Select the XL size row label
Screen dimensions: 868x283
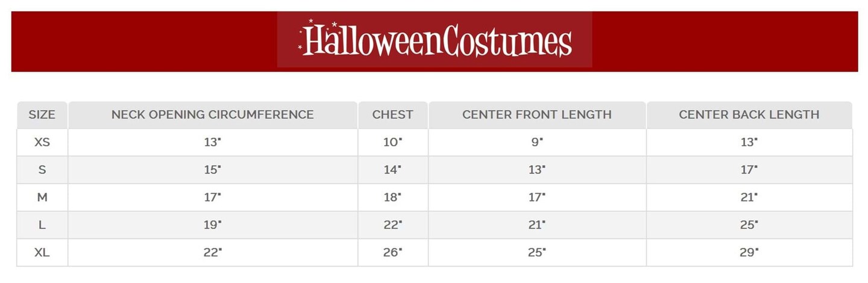pos(42,252)
